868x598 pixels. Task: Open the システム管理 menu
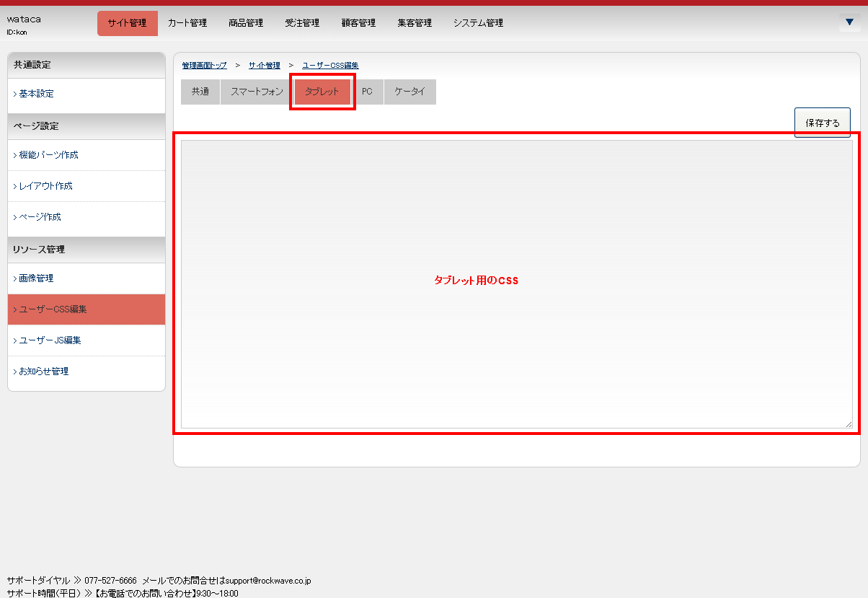coord(478,23)
